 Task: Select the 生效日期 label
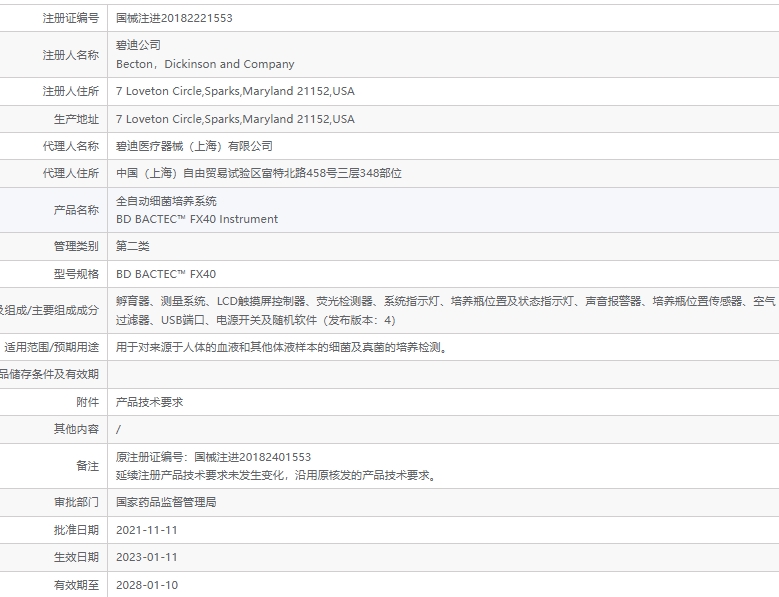(76, 557)
